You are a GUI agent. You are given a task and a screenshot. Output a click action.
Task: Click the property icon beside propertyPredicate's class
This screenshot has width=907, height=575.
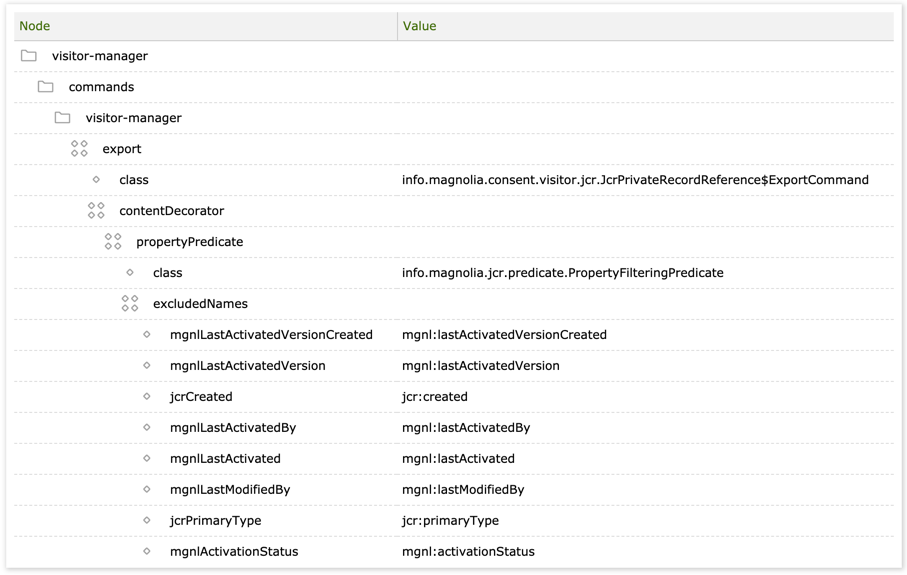coord(130,272)
